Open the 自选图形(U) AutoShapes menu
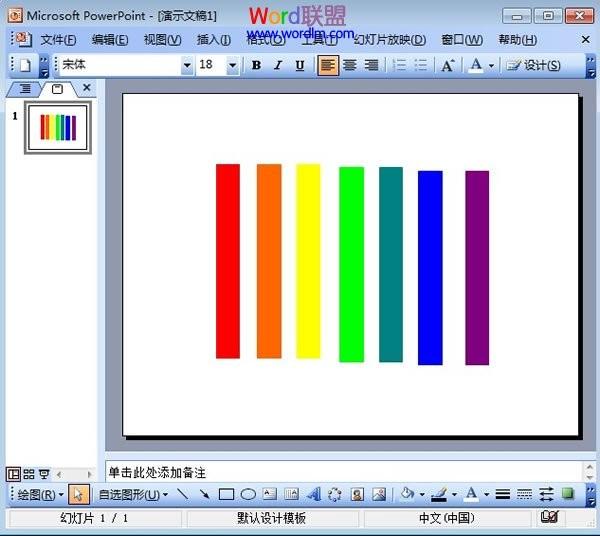The width and height of the screenshot is (600, 536). tap(133, 495)
